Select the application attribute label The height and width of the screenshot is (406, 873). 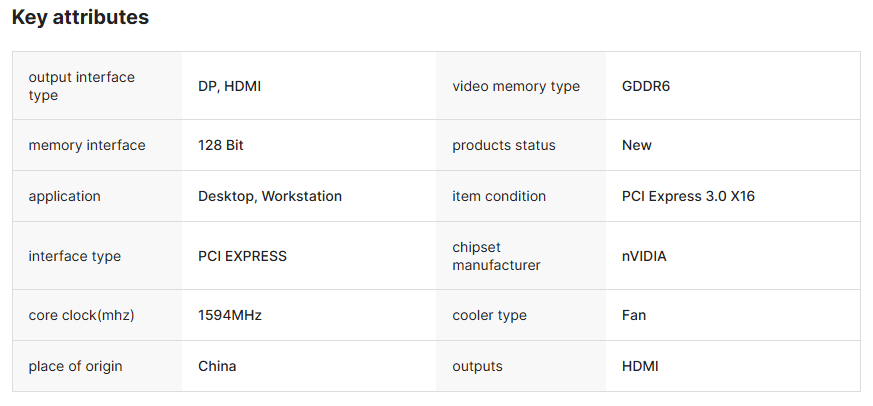pos(65,197)
